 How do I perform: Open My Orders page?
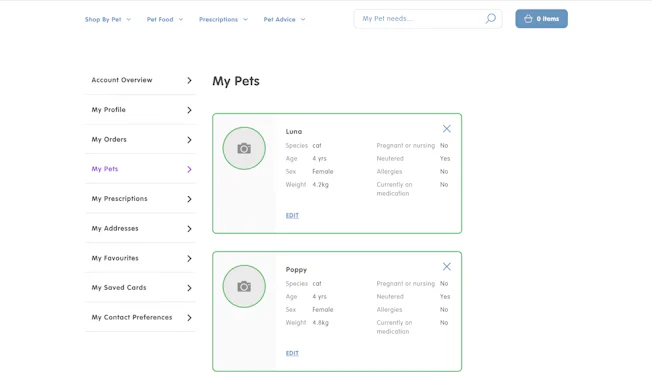point(141,139)
